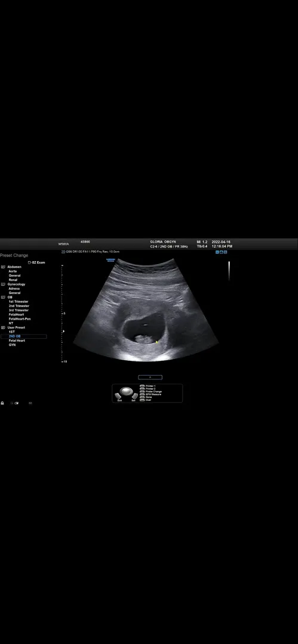
Task: Select the 1st Trimester preset
Action: [19, 302]
